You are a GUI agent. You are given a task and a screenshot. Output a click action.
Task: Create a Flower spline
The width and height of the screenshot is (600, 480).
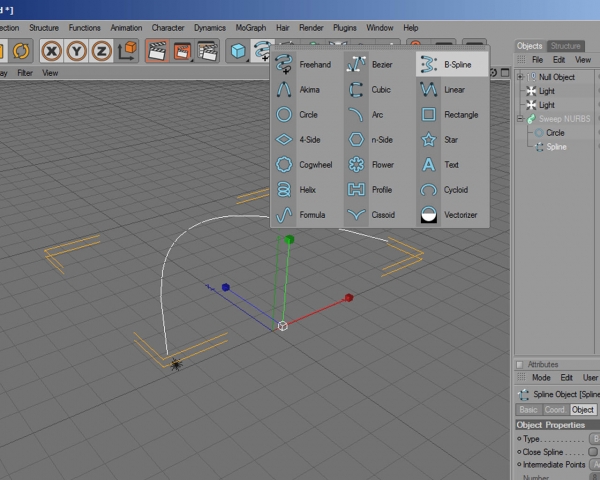pos(377,165)
